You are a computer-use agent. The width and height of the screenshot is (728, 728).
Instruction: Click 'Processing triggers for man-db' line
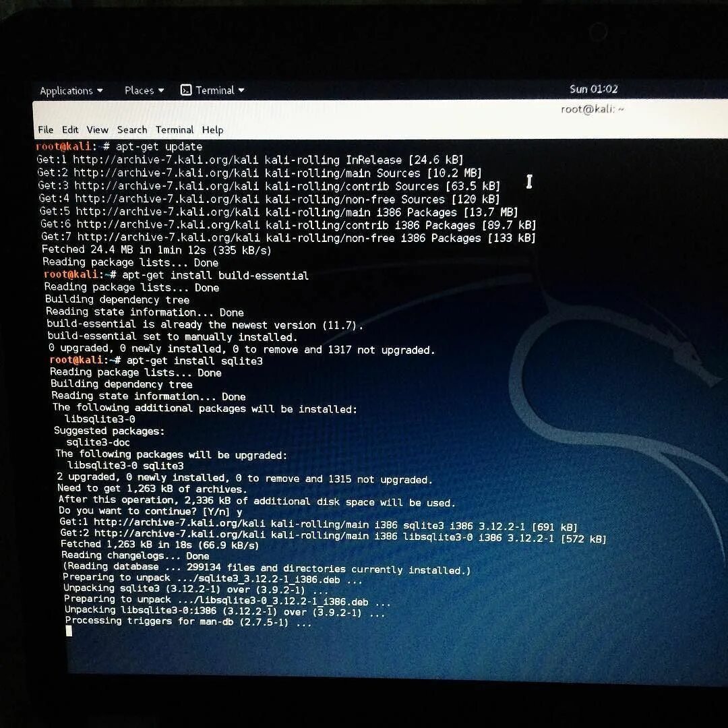pos(189,621)
